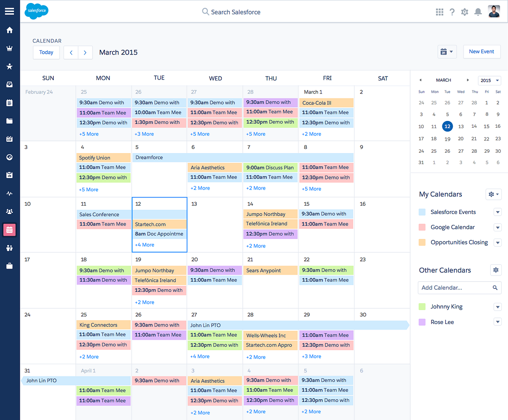Click the notification bell icon
508x420 pixels.
(x=478, y=12)
